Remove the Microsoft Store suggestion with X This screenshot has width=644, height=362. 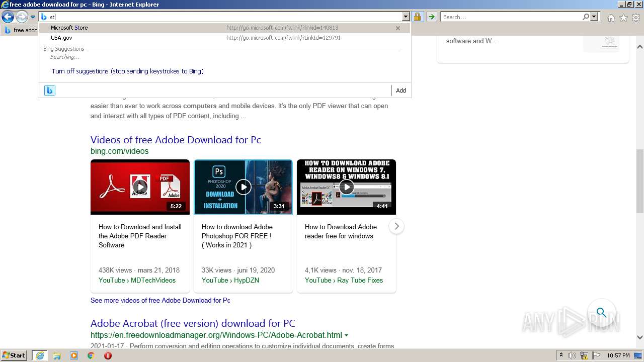tap(398, 28)
